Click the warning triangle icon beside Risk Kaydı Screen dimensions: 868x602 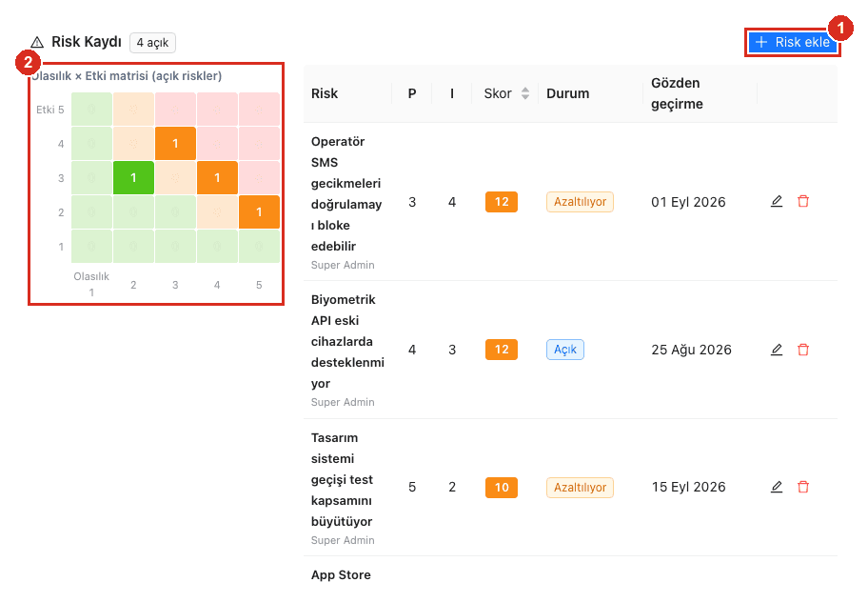[x=37, y=42]
